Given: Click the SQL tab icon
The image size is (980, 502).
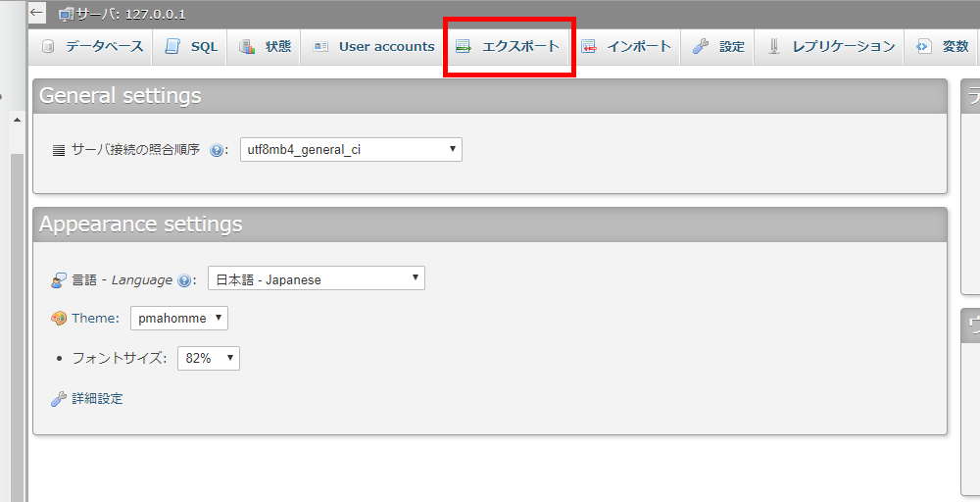Looking at the screenshot, I should [173, 46].
